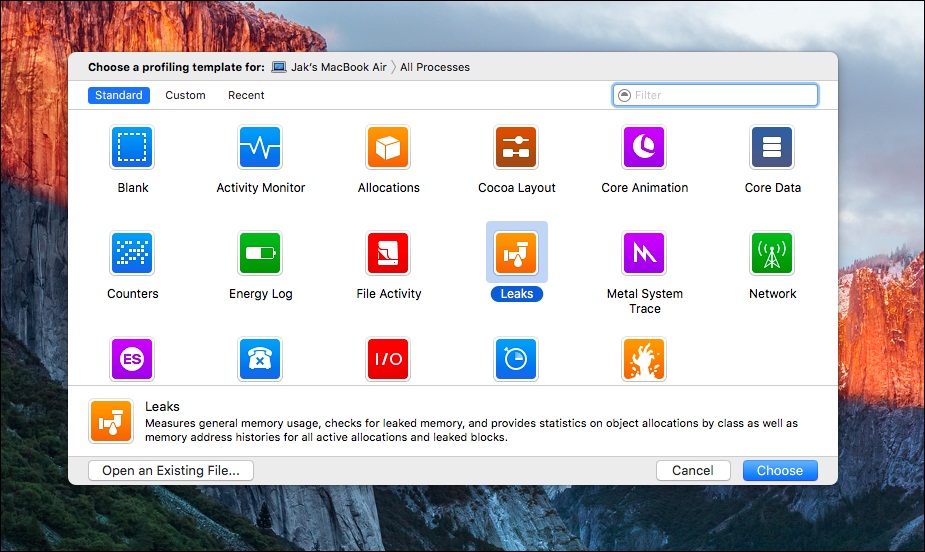This screenshot has width=925, height=552.
Task: Select the Core Data template icon
Action: pyautogui.click(x=772, y=147)
